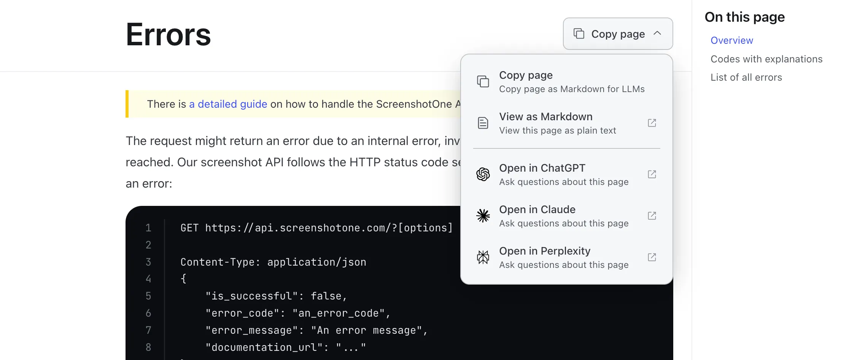Click the Claude asterisk logo icon
This screenshot has height=360, width=868.
coord(483,216)
